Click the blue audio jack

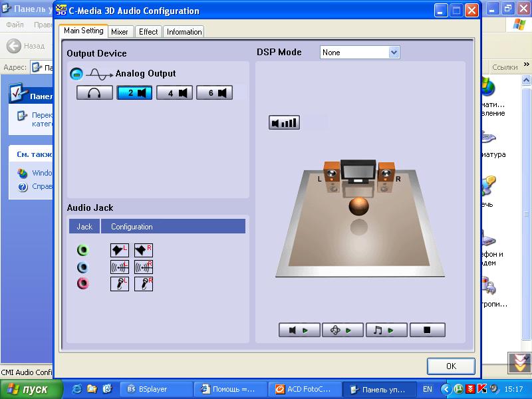pyautogui.click(x=82, y=267)
